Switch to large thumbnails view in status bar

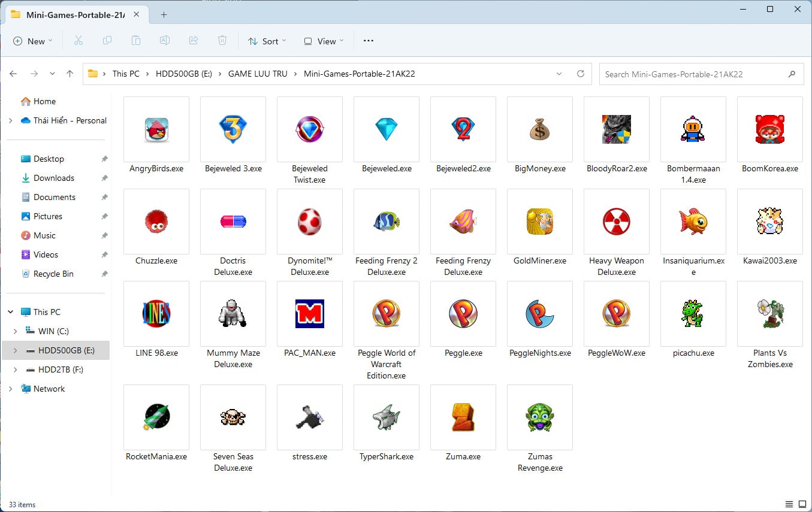pyautogui.click(x=801, y=504)
